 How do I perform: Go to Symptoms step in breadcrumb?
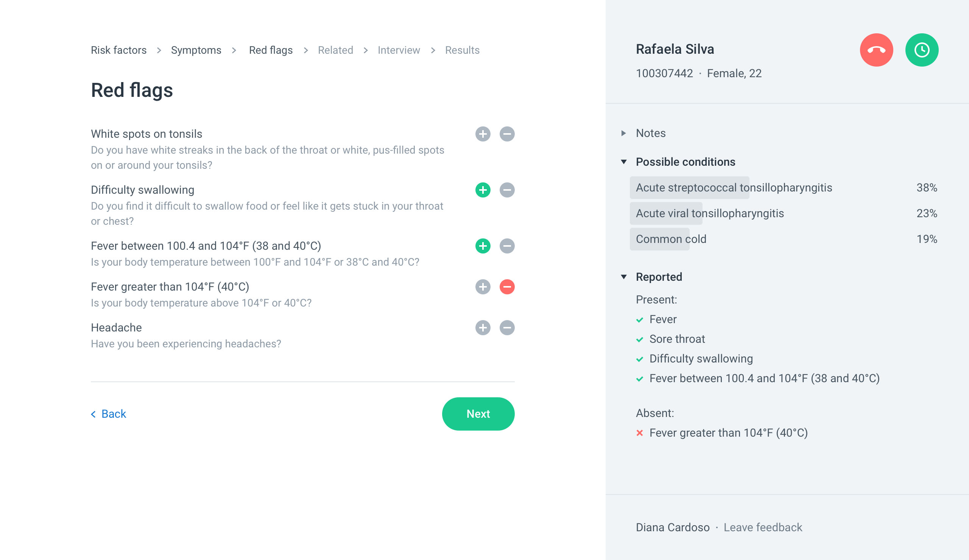tap(196, 50)
